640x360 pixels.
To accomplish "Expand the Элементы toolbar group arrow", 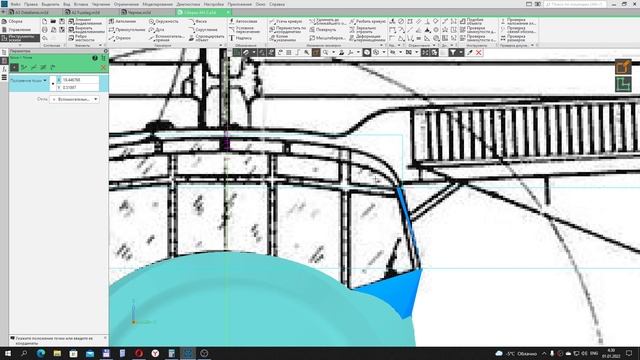I will [100, 45].
